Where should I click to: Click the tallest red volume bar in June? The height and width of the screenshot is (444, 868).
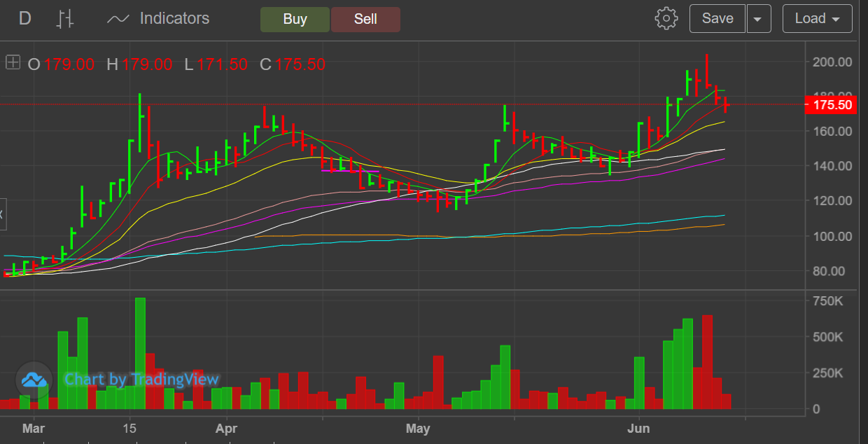pyautogui.click(x=707, y=362)
